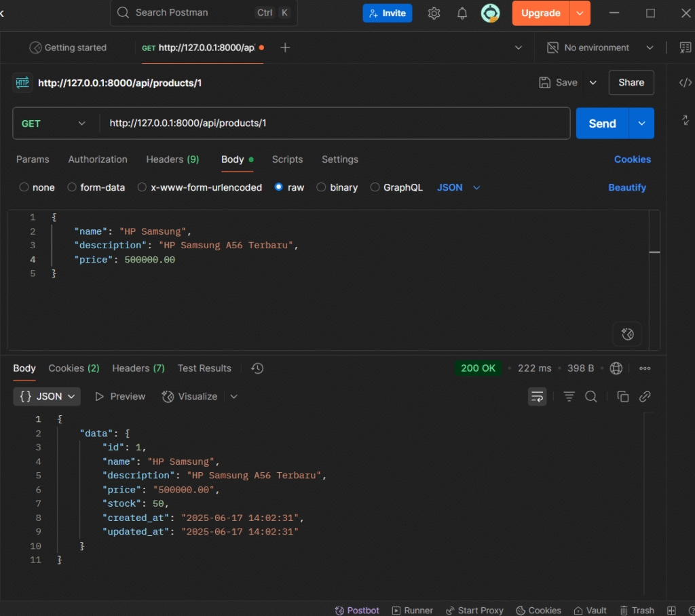Viewport: 695px width, 616px height.
Task: Switch to the Authorization tab
Action: (98, 159)
